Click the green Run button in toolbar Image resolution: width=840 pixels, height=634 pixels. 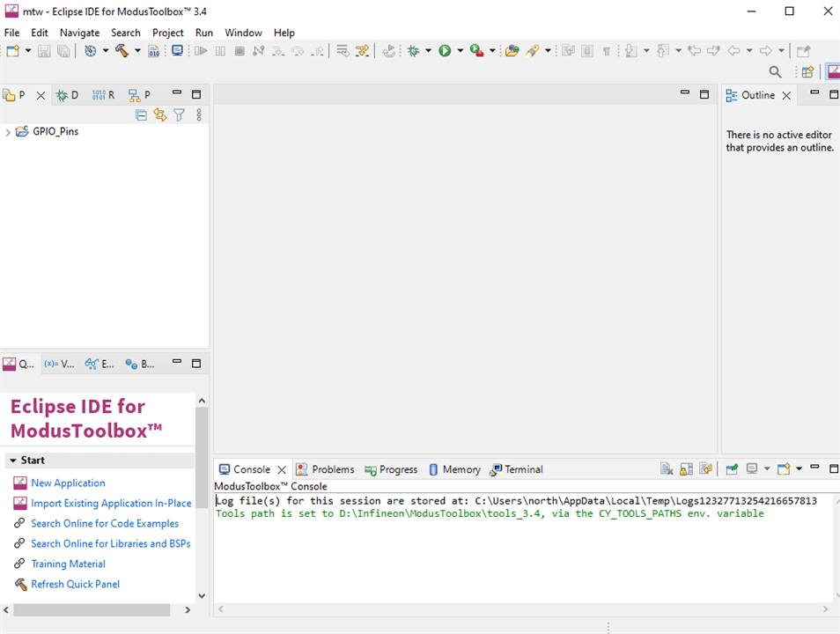pyautogui.click(x=445, y=51)
